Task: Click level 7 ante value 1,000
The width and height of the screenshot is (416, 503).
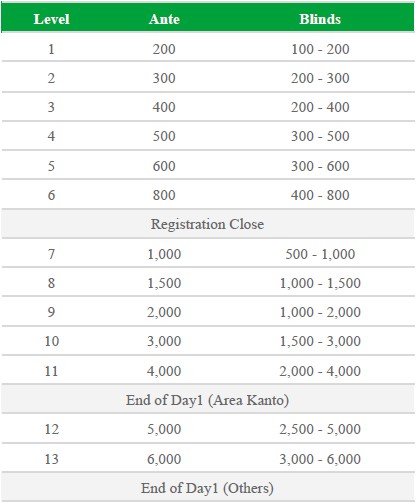Action: [x=164, y=254]
